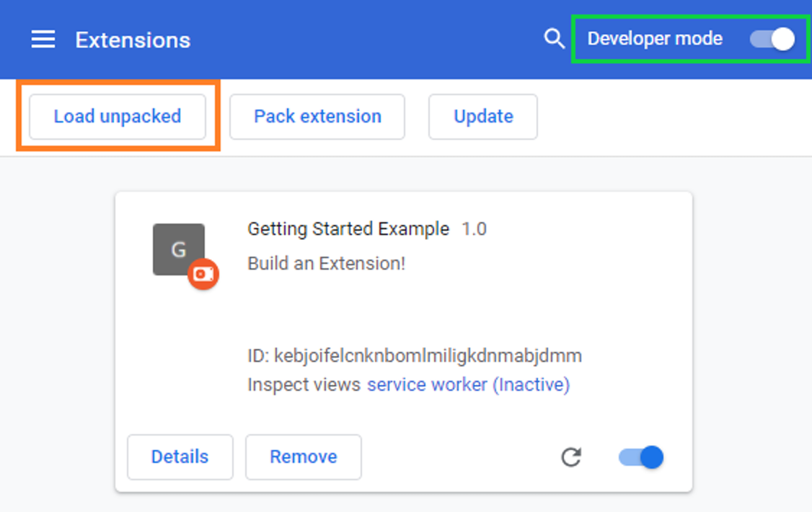Click the Update button

coord(483,117)
